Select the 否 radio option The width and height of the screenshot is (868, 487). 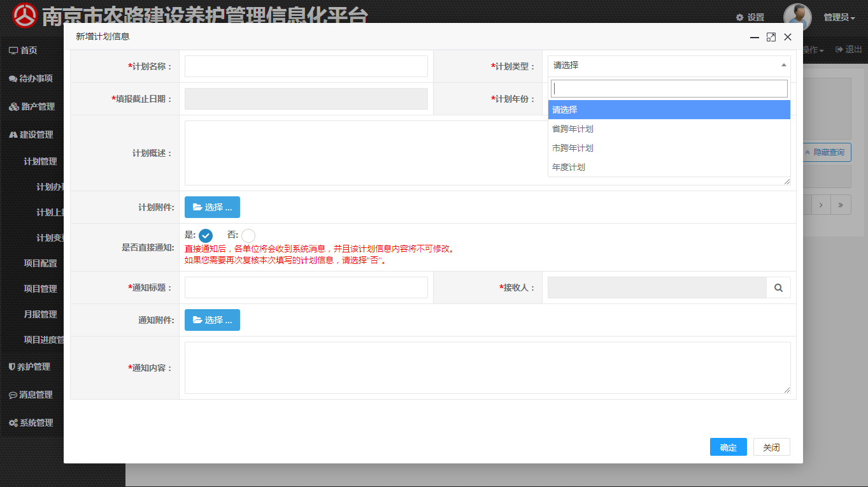click(248, 235)
